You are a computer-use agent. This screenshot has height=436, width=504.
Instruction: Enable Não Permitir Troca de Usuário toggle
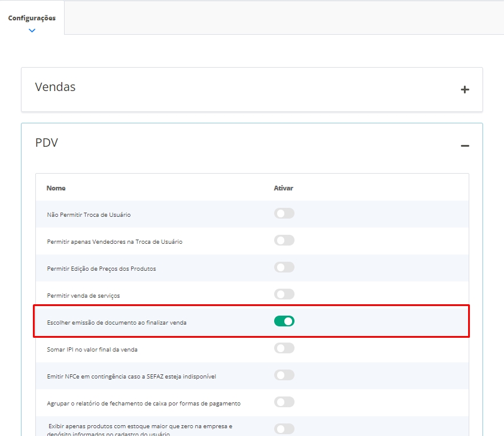[284, 213]
